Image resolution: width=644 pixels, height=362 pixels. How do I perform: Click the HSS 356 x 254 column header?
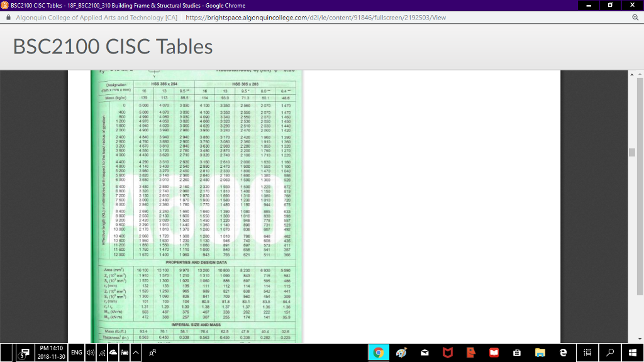pos(164,84)
